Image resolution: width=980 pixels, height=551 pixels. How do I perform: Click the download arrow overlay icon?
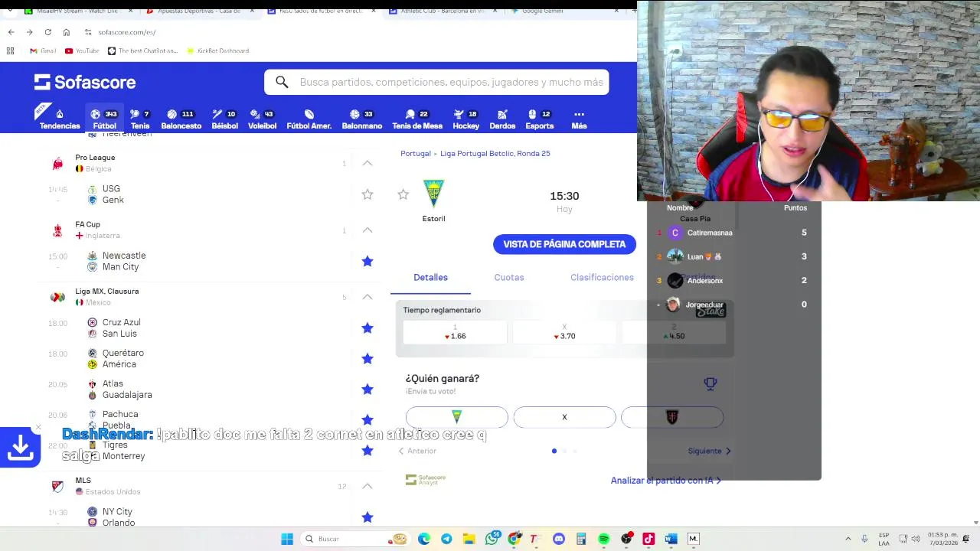[x=20, y=447]
